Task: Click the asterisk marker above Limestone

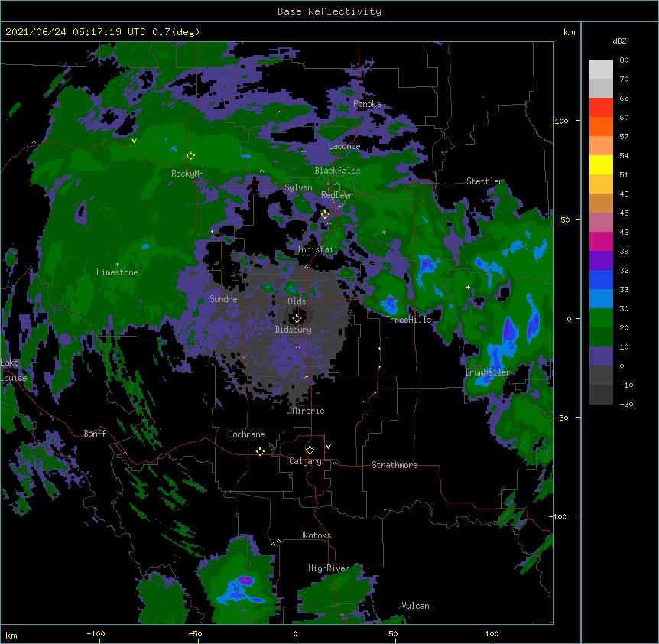Action: coord(117,265)
